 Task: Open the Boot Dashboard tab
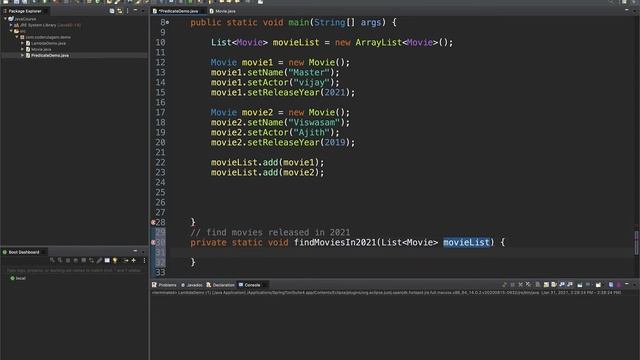(23, 252)
